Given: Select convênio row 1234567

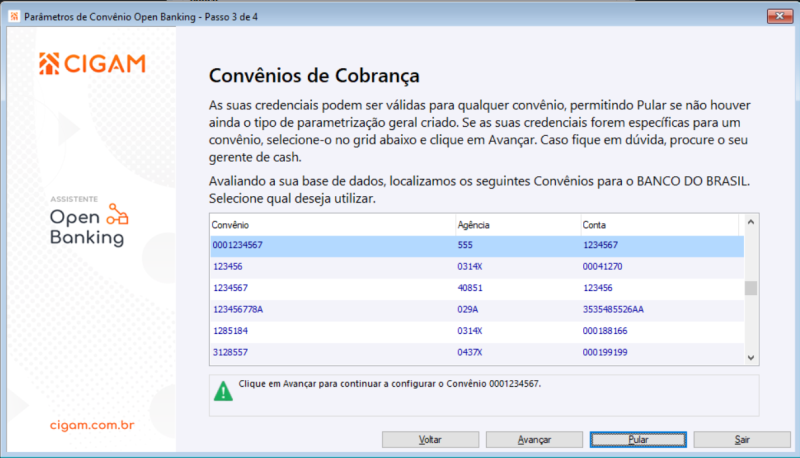Looking at the screenshot, I should 477,288.
